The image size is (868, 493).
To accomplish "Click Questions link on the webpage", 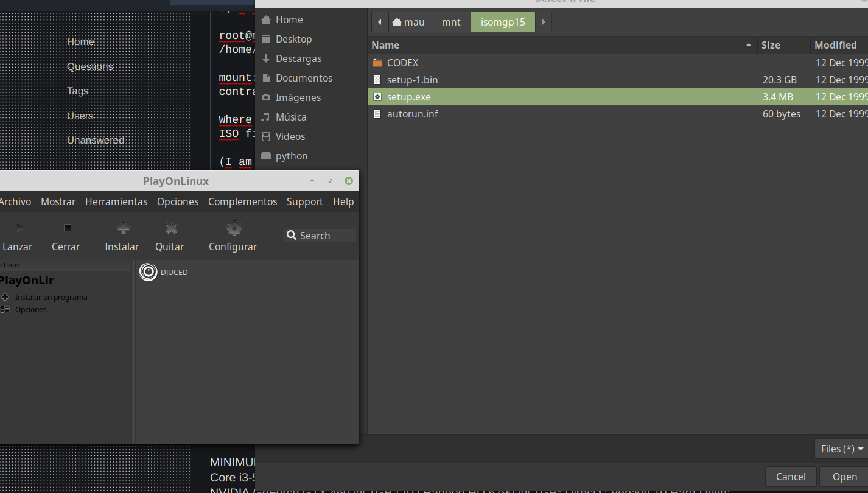I will tap(90, 66).
